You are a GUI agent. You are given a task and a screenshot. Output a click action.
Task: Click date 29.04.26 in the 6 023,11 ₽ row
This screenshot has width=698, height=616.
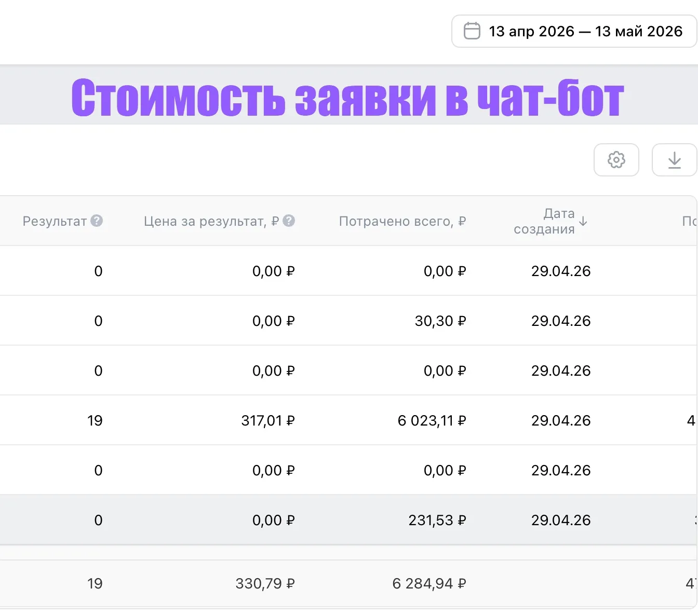pyautogui.click(x=561, y=420)
